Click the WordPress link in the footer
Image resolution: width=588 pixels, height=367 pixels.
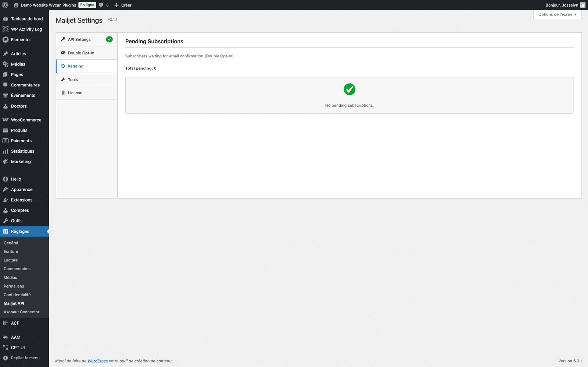[97, 361]
